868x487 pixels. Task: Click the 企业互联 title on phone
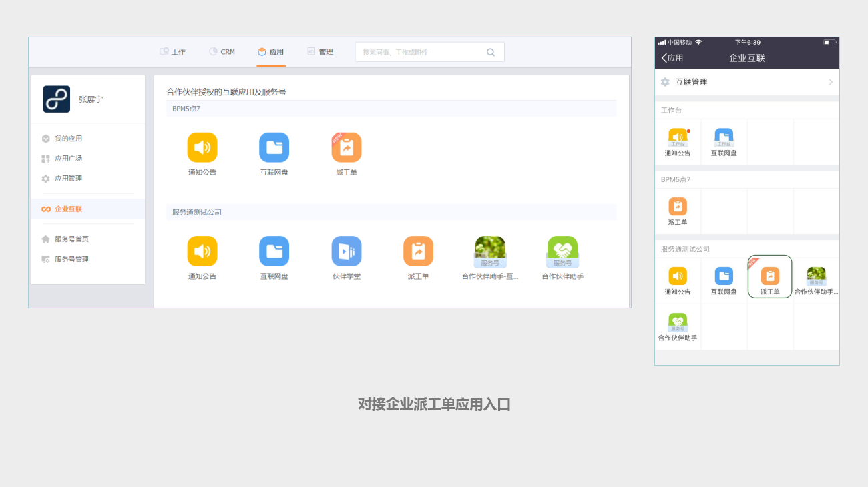click(747, 58)
